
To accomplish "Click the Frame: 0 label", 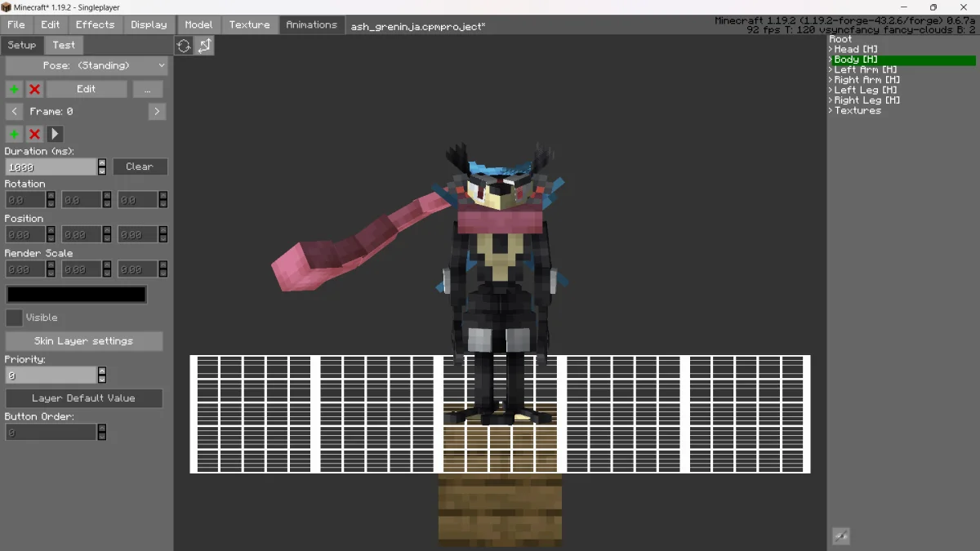I will (x=51, y=111).
